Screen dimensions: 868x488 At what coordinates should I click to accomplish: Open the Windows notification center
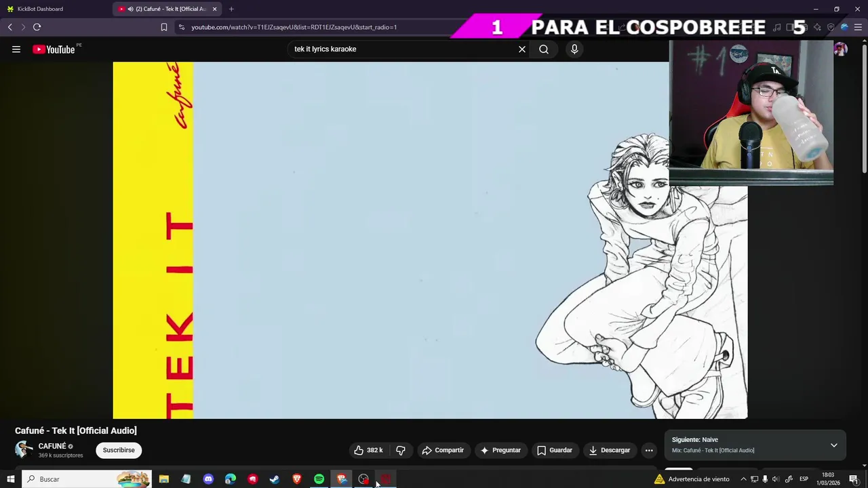[854, 479]
